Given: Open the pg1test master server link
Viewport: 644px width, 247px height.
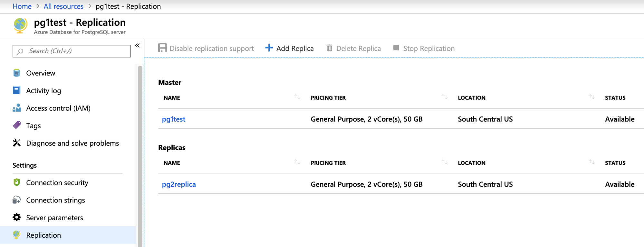Looking at the screenshot, I should coord(174,119).
